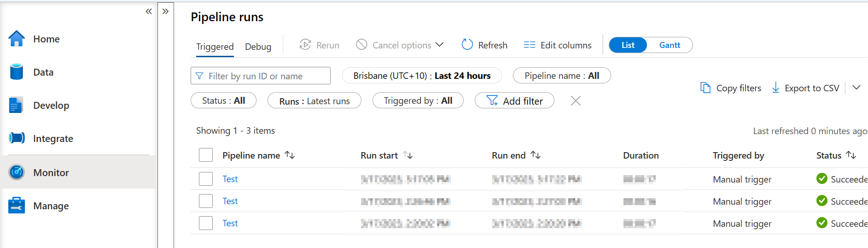Open the Home hub icon
868x248 pixels.
pos(17,39)
